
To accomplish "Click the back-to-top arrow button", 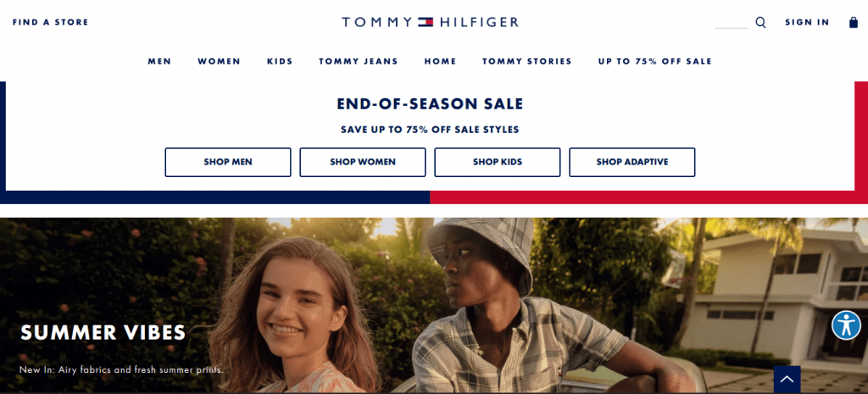I will pos(787,380).
